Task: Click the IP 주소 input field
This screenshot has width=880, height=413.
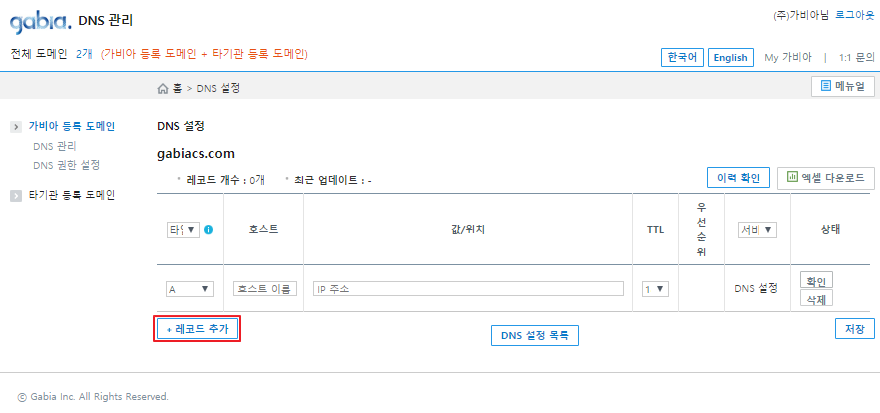Action: (468, 288)
